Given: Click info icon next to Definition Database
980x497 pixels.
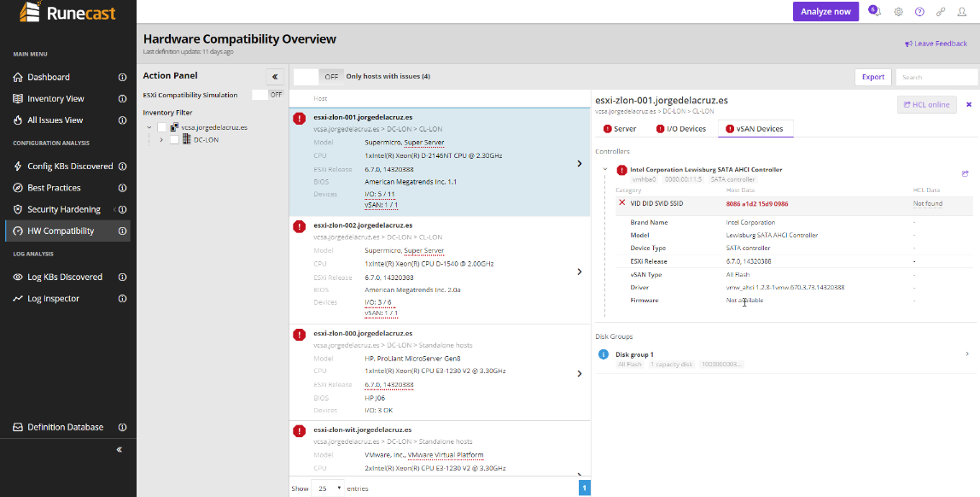Looking at the screenshot, I should [123, 427].
